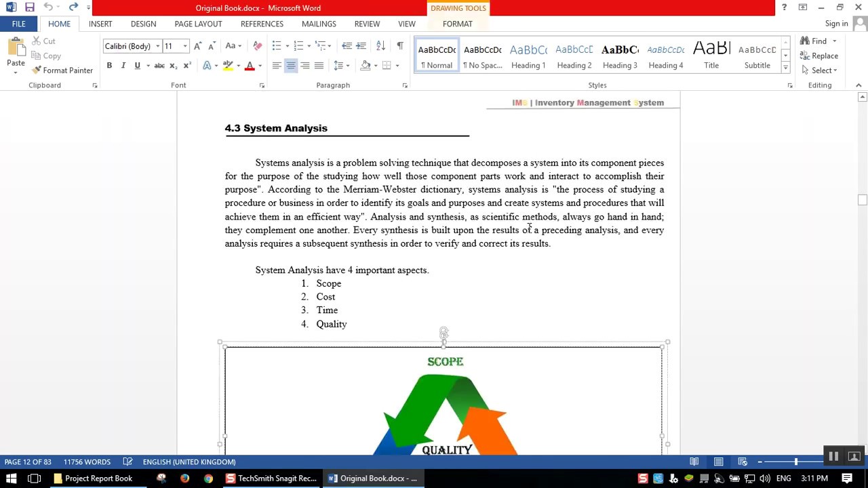Image resolution: width=868 pixels, height=488 pixels.
Task: Apply yellow Text Highlight Color
Action: (229, 66)
